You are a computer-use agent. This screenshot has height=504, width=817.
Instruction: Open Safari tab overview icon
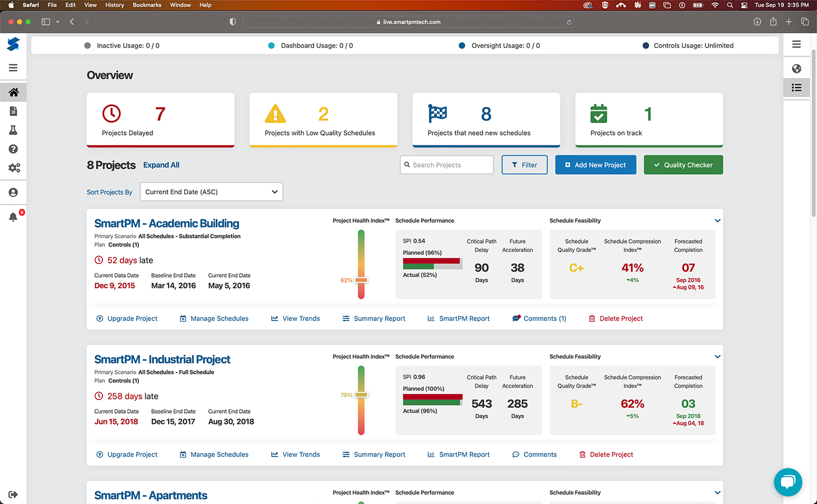(804, 22)
